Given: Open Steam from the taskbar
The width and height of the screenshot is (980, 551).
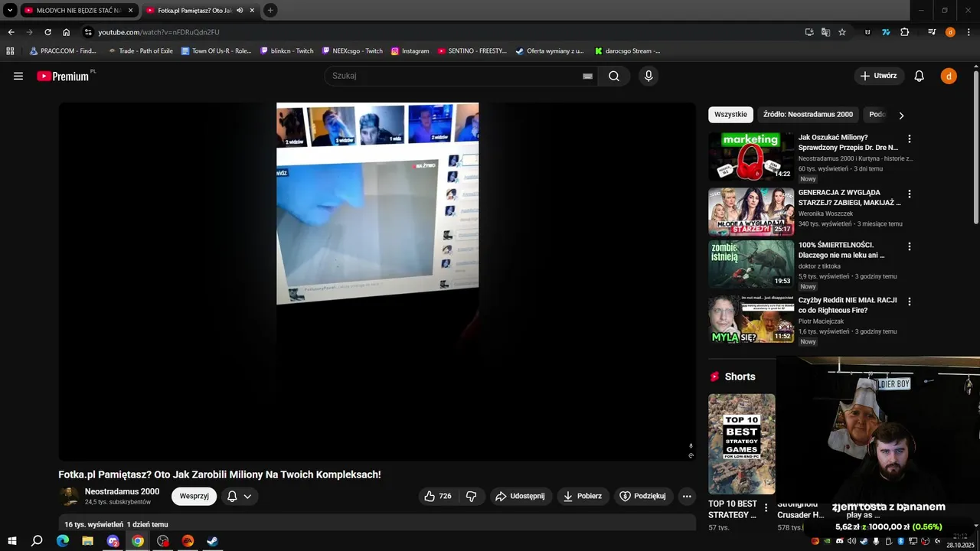Looking at the screenshot, I should pos(212,541).
